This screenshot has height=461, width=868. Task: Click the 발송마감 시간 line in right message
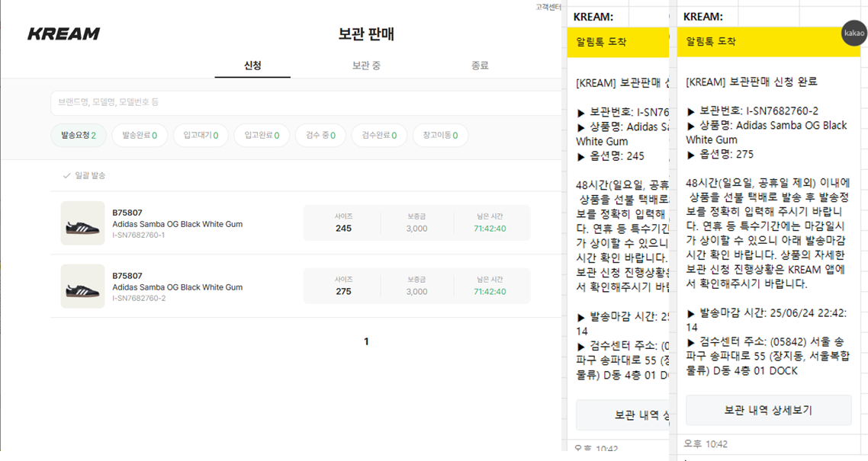pyautogui.click(x=767, y=320)
